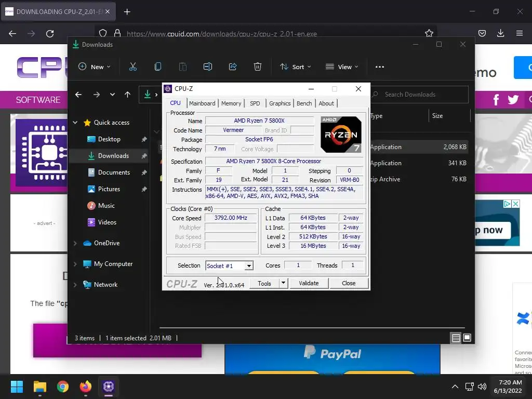Click the Firefox back arrow

[x=12, y=33]
